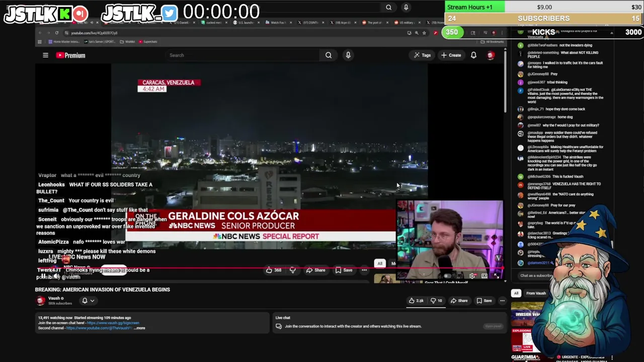
Task: Open account avatar menu in YouTube header
Action: click(491, 55)
